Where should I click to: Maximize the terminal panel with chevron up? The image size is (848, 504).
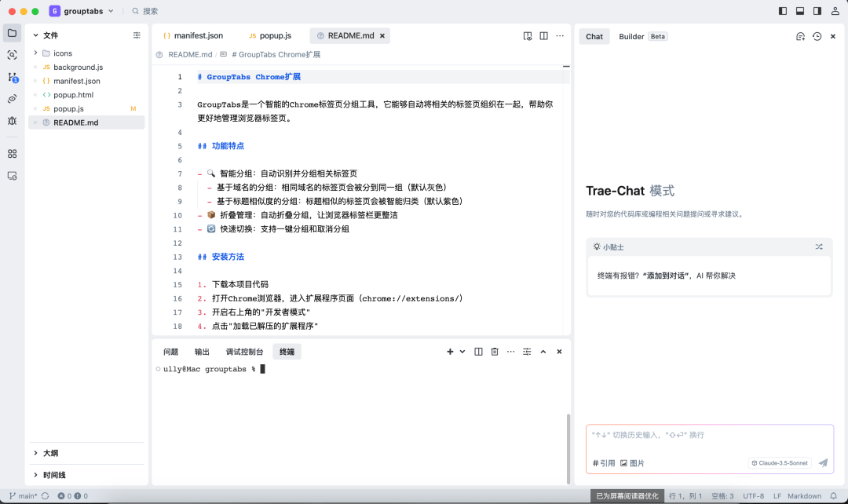(543, 352)
